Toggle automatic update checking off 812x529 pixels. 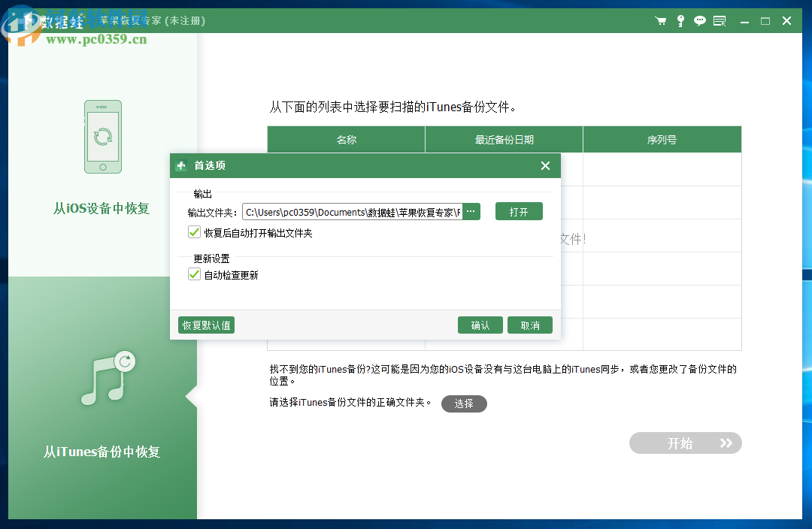[194, 274]
